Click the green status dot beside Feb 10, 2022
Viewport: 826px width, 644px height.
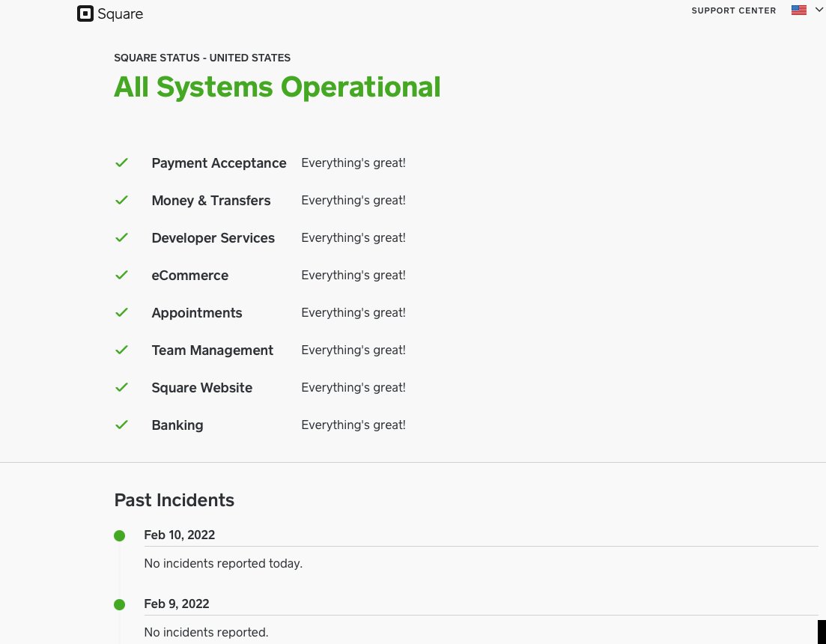tap(119, 535)
